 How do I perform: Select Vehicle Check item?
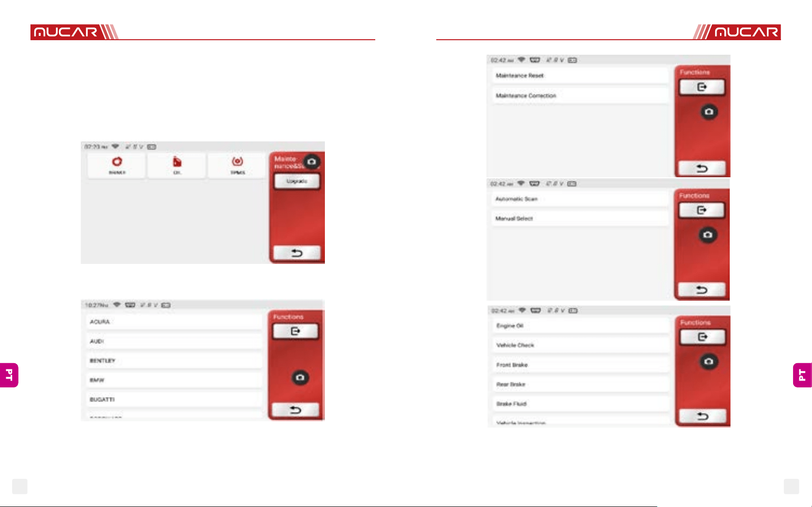click(581, 345)
